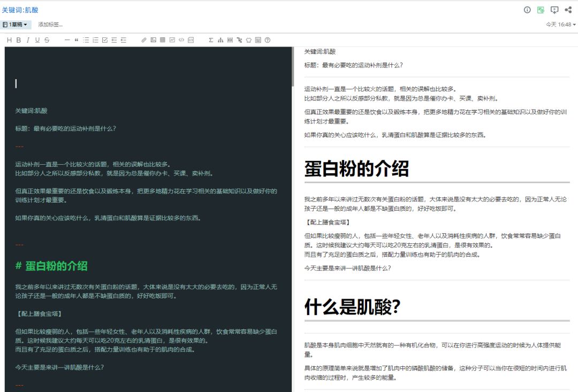This screenshot has width=578, height=392.
Task: Insert inline code with the angle-bracket icon
Action: (181, 40)
